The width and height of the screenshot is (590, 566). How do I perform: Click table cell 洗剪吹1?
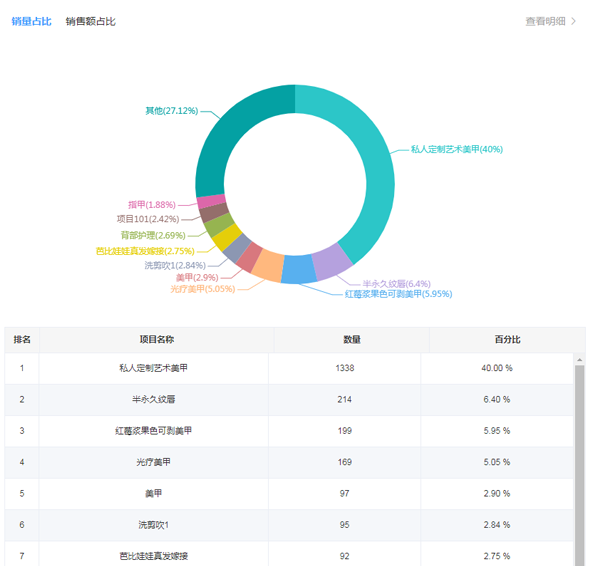click(x=154, y=525)
